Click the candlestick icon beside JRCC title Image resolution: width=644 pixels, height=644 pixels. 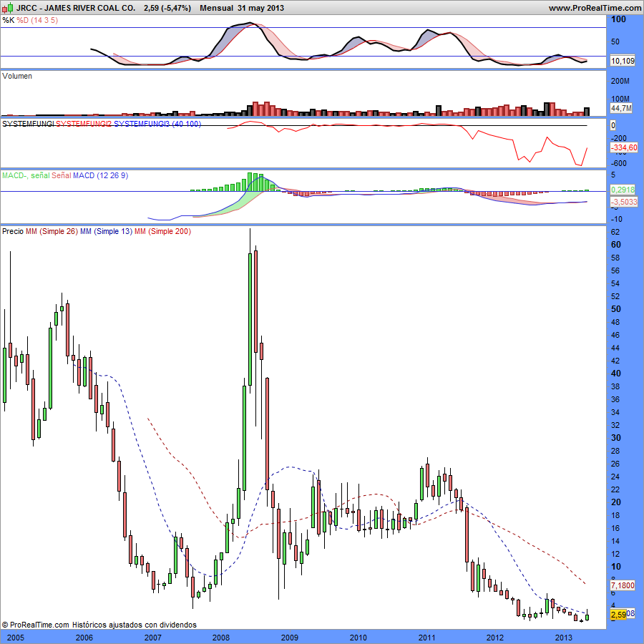coord(7,7)
